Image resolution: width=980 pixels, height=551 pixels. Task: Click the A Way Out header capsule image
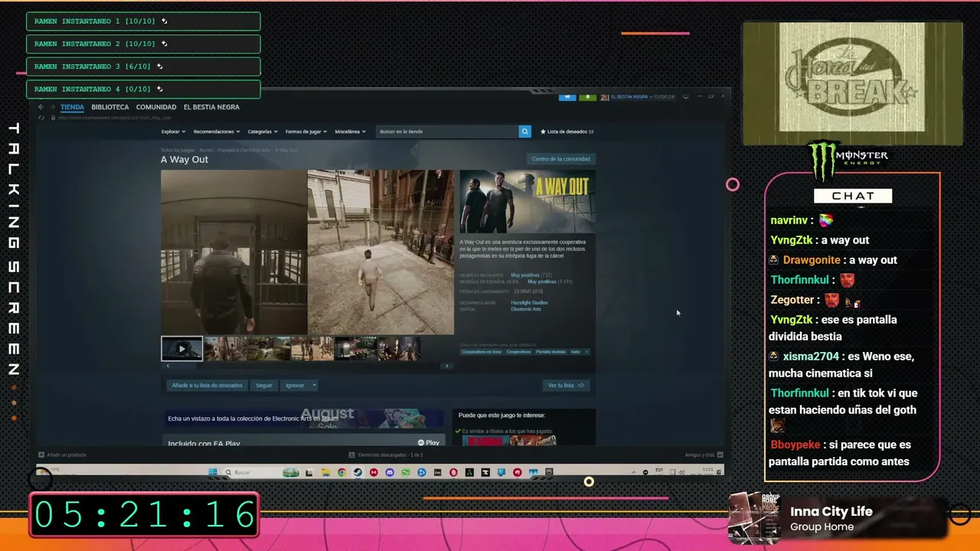(x=528, y=201)
